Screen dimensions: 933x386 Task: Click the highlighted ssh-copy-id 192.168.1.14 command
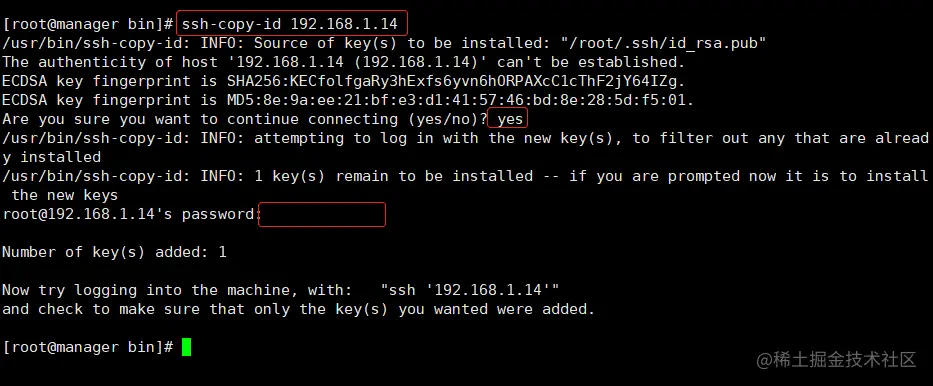[292, 24]
